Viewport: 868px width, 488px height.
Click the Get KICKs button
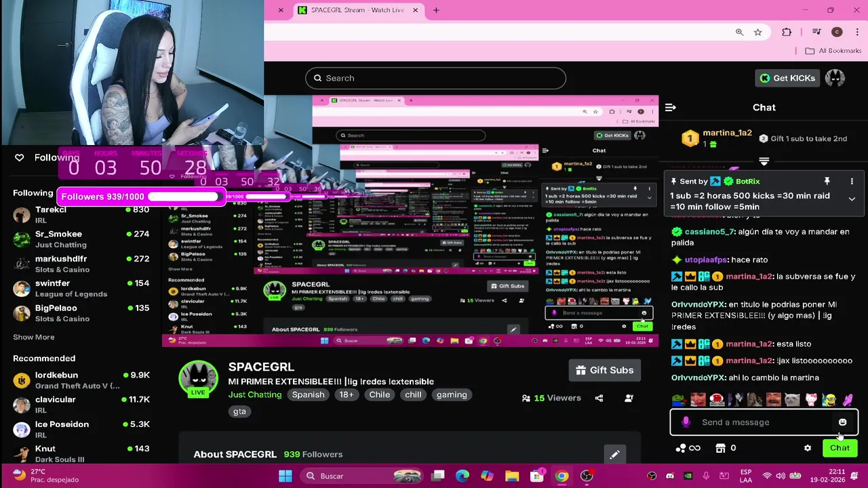tap(787, 78)
